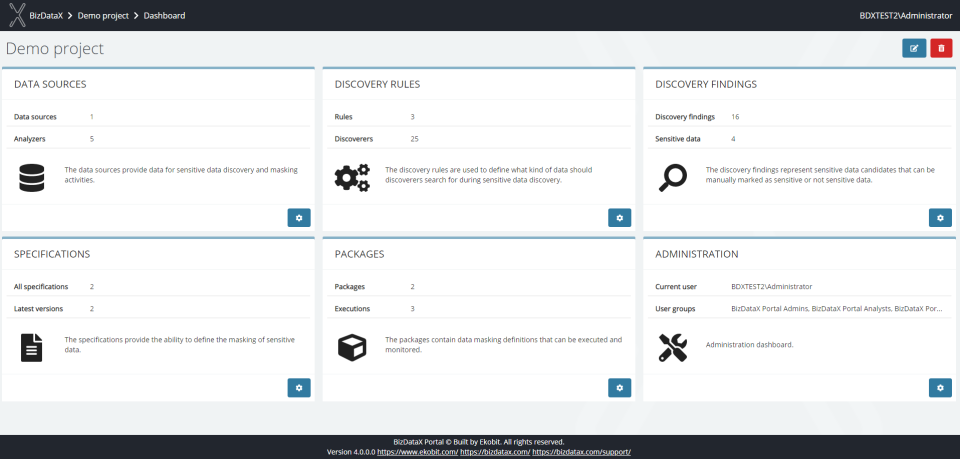Click the Rules row label

pos(343,117)
